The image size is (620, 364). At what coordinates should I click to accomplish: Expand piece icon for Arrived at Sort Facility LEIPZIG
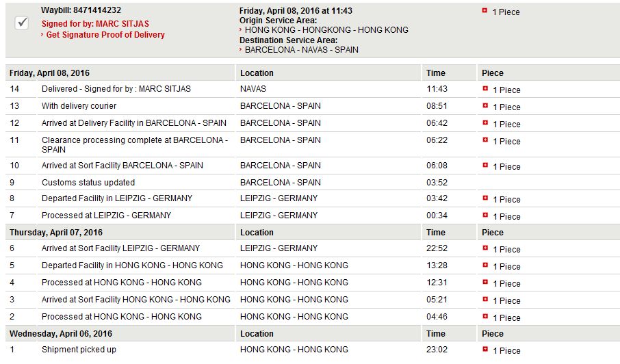pos(485,248)
